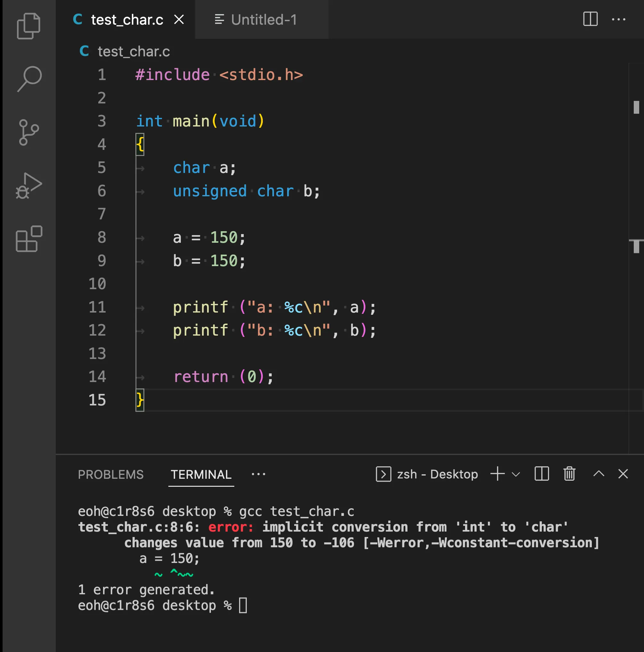Create a new terminal with the plus icon

[x=497, y=474]
